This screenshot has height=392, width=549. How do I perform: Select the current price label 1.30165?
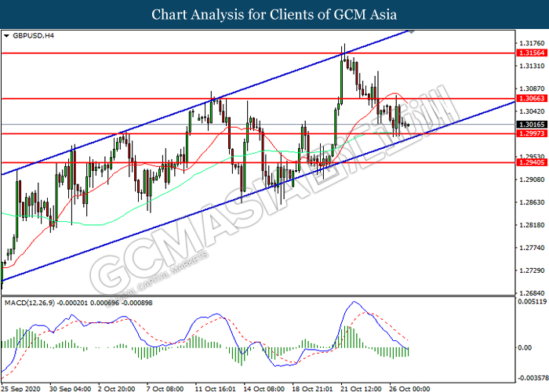(x=532, y=124)
